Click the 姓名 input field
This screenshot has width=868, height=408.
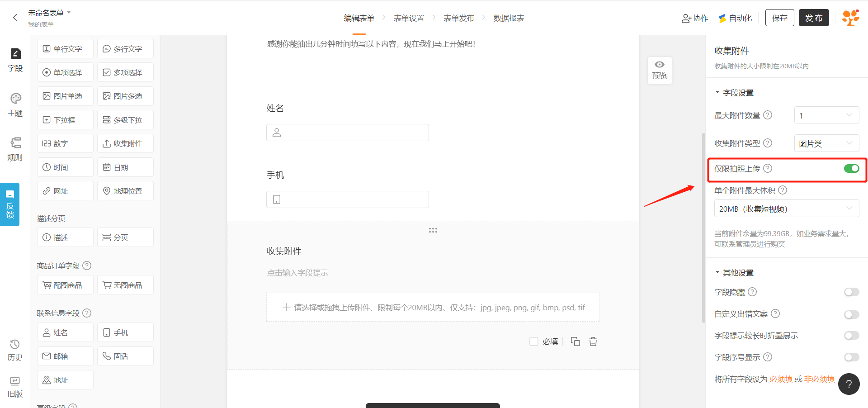point(347,133)
